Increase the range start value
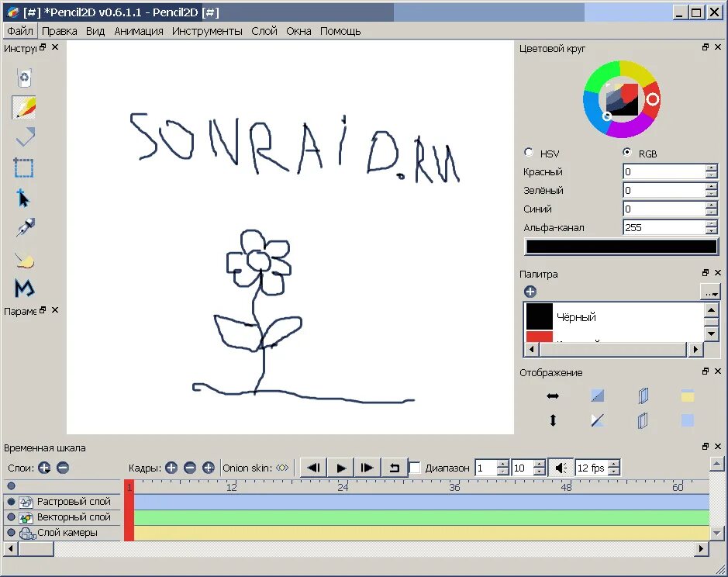This screenshot has width=728, height=577. (503, 464)
